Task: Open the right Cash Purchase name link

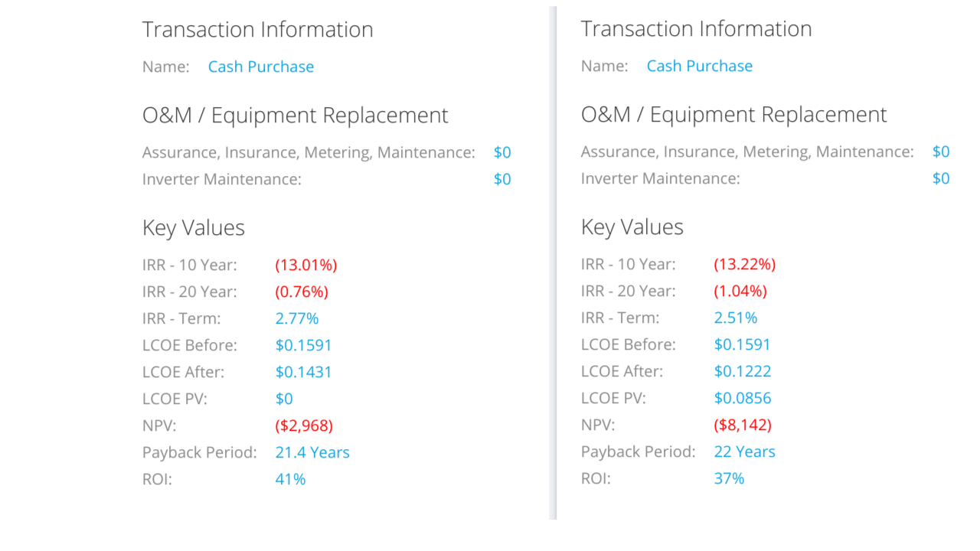Action: click(x=700, y=66)
